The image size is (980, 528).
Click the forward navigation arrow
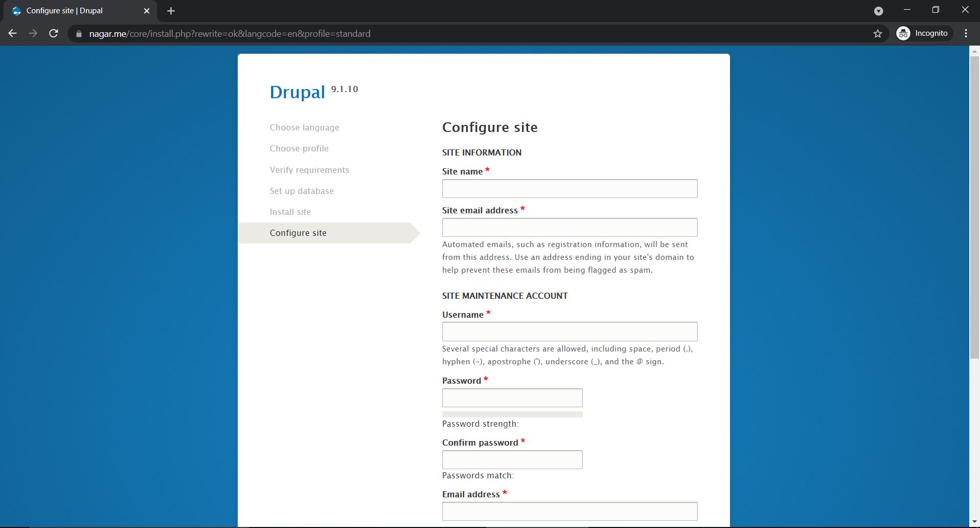33,33
